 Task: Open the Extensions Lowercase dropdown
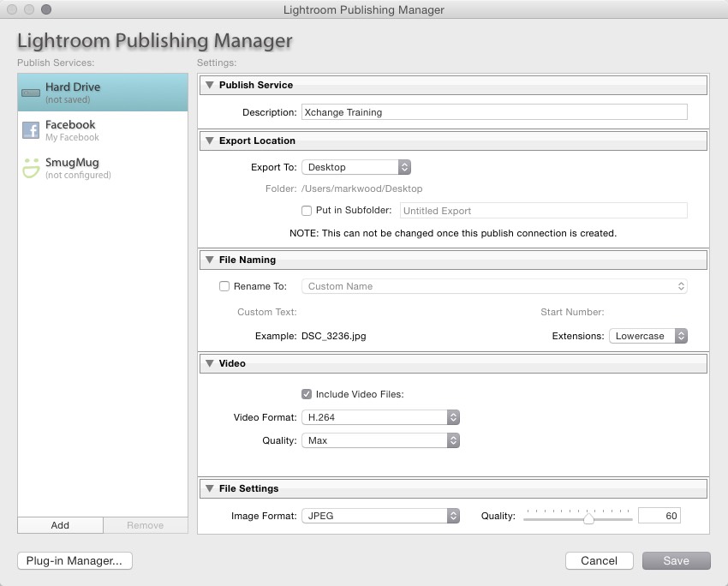pyautogui.click(x=648, y=336)
